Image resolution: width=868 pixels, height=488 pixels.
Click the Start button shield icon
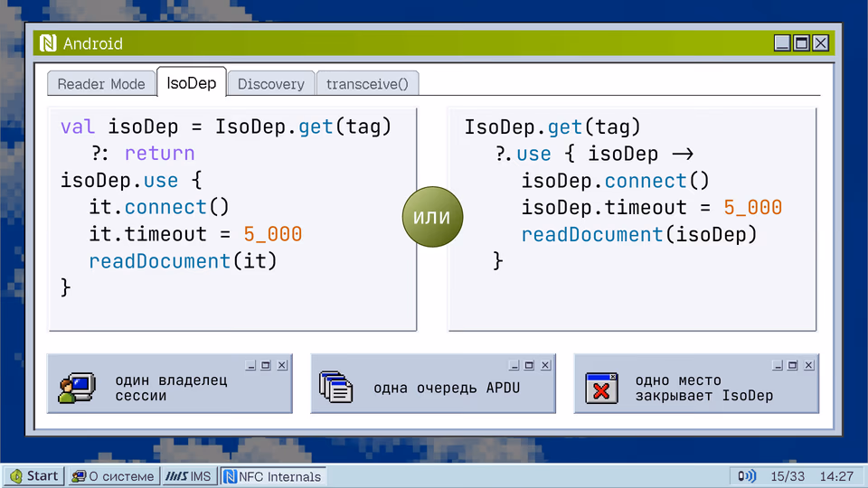click(x=16, y=476)
